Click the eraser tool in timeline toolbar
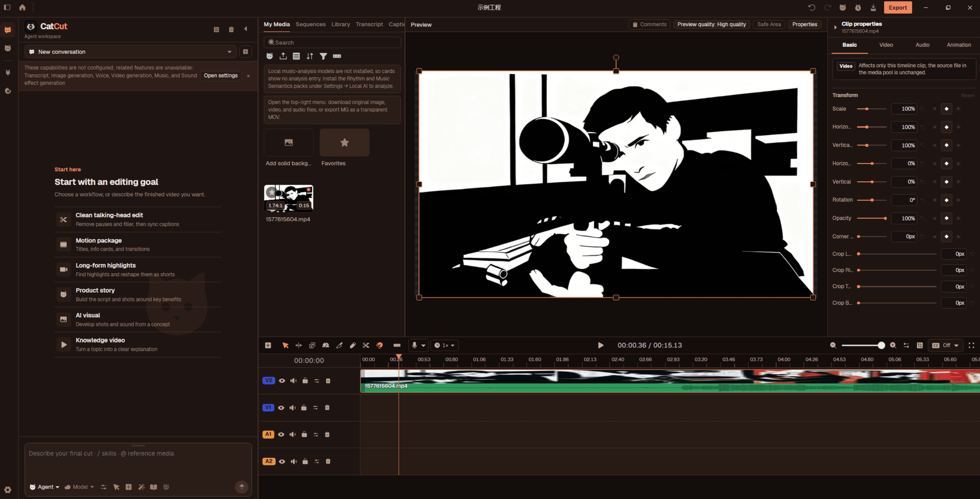 pyautogui.click(x=353, y=345)
